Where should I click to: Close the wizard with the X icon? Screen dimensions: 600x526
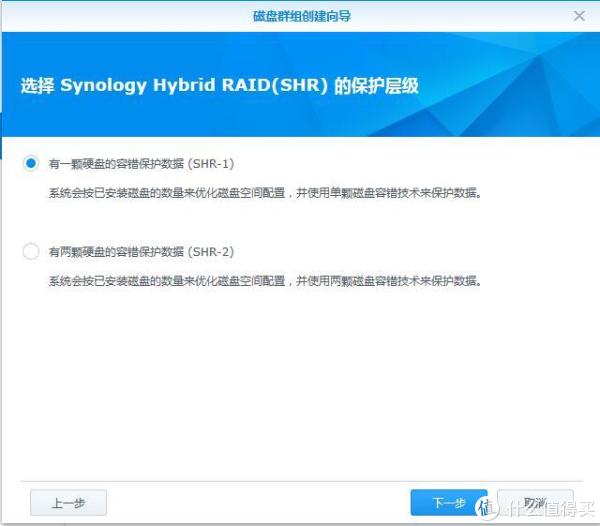point(579,16)
